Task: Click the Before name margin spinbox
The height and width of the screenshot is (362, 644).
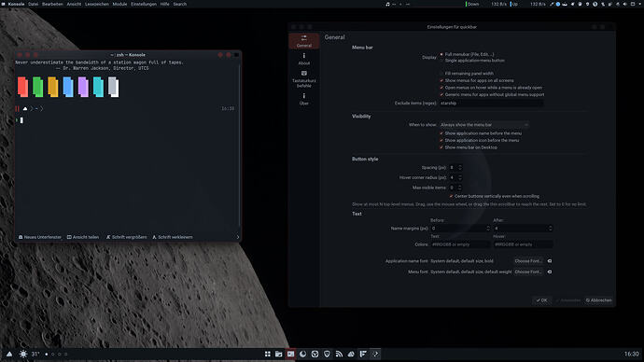Action: 460,229
